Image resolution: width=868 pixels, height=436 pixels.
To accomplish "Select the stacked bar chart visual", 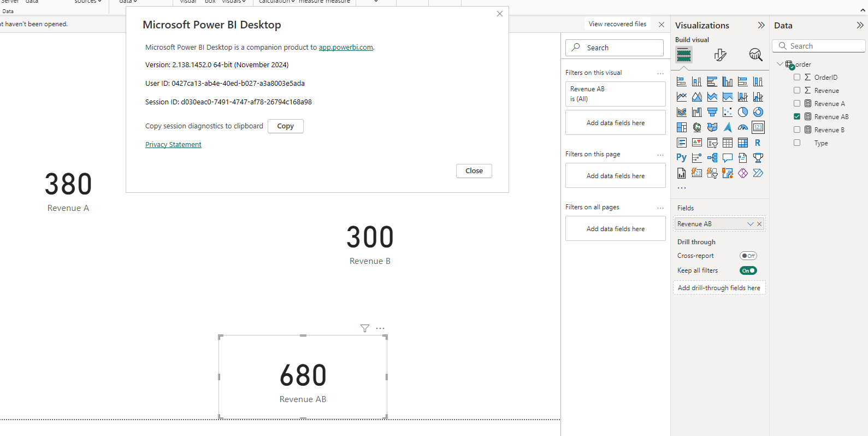I will click(x=681, y=81).
